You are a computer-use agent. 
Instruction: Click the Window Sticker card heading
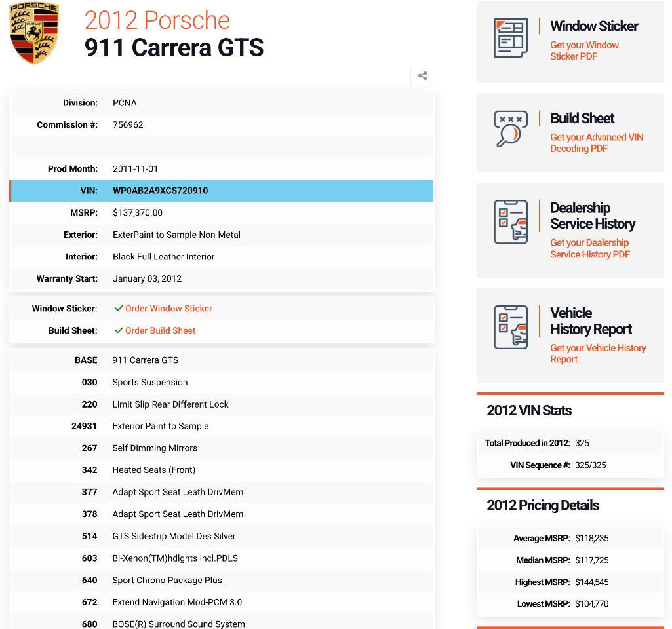pos(594,26)
